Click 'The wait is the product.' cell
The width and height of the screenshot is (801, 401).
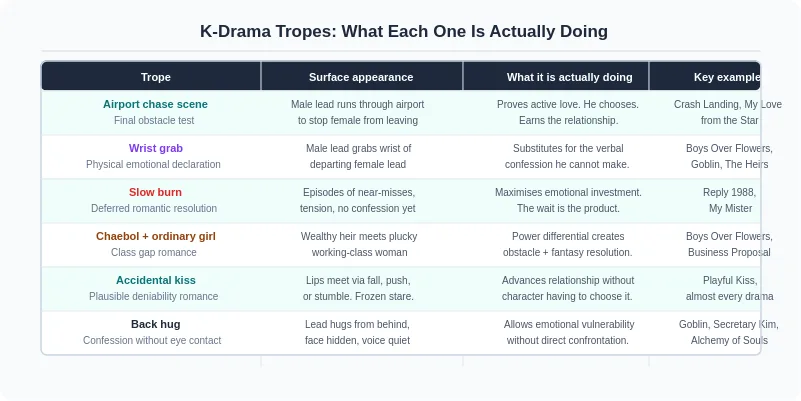tap(568, 200)
